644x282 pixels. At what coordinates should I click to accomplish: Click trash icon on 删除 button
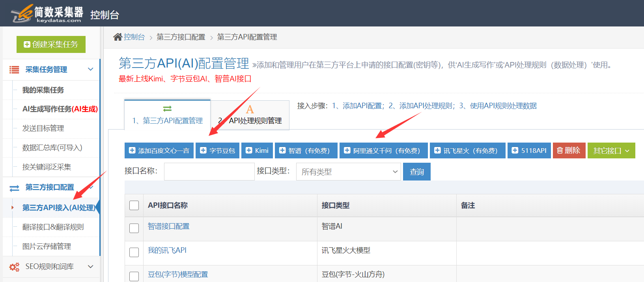[x=560, y=150]
